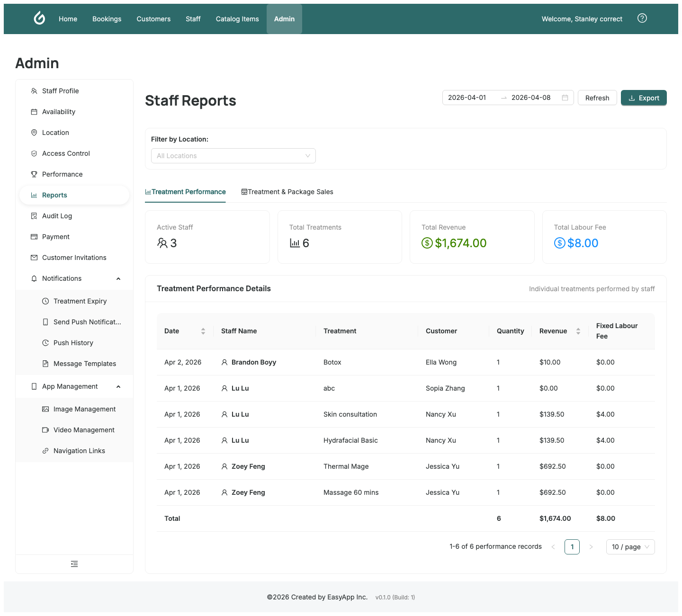Click Lu Lu in the Hydrafacial Basic row
Screen dimensions: 682x616
click(240, 440)
